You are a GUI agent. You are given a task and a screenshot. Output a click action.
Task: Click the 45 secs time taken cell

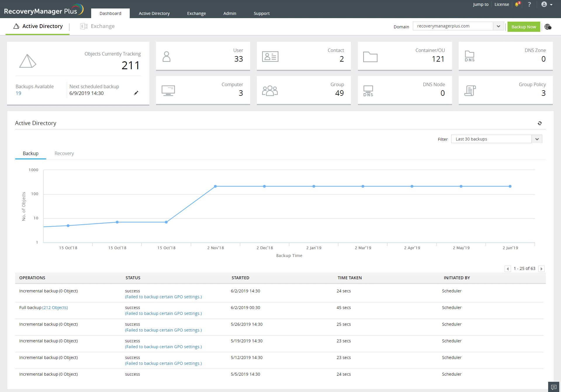(344, 308)
